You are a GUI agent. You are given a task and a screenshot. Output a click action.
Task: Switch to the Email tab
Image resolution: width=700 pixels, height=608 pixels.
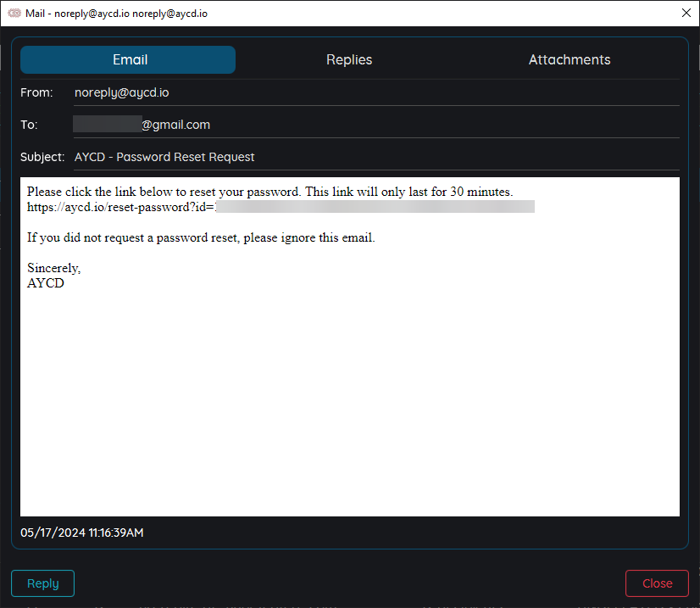pos(128,60)
